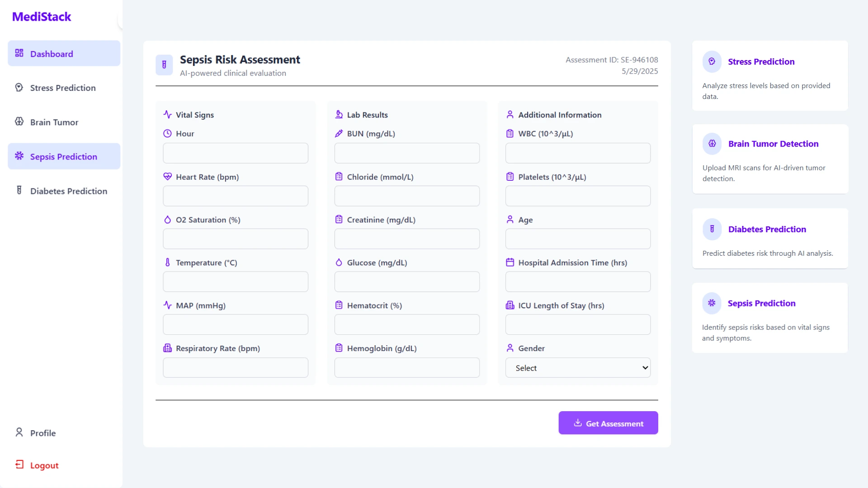Screen dimensions: 868x488
Task: Click the calendar icon beside Hospital Admission Time
Action: (x=510, y=262)
